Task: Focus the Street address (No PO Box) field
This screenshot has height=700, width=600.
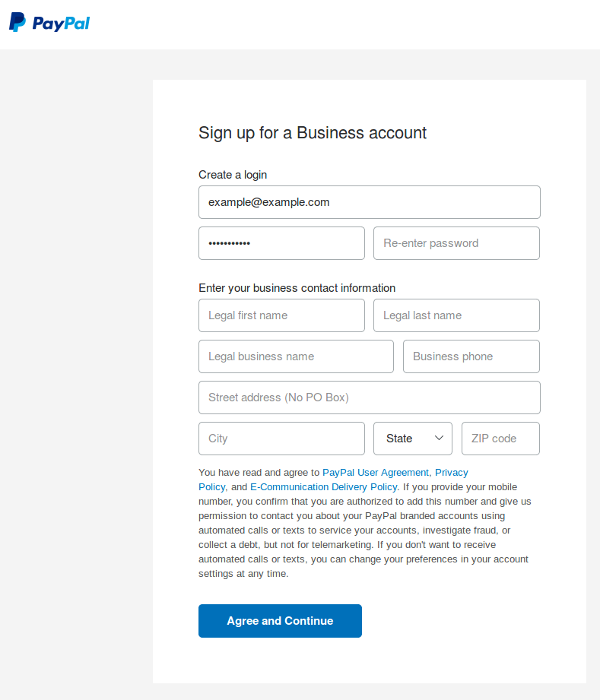Action: click(x=369, y=398)
